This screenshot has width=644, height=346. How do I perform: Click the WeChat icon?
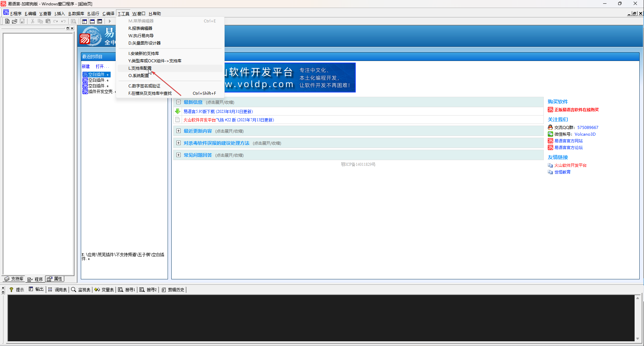click(x=550, y=134)
